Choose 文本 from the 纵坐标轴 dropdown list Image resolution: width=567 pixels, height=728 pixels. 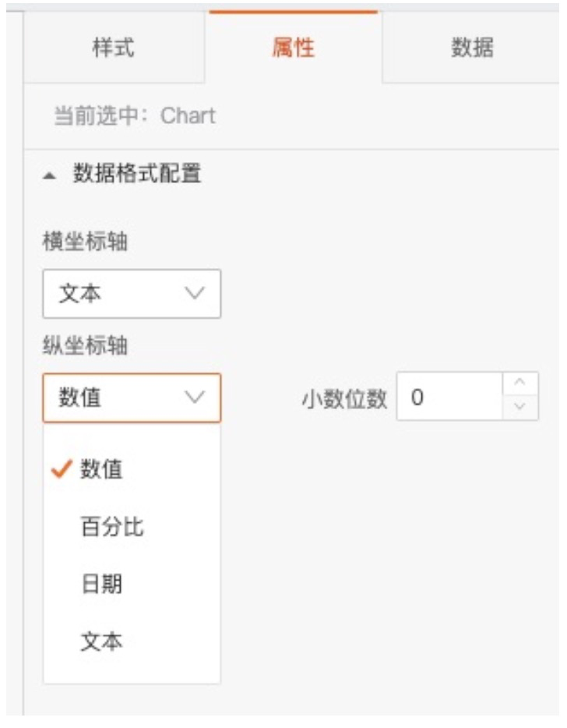pyautogui.click(x=101, y=641)
